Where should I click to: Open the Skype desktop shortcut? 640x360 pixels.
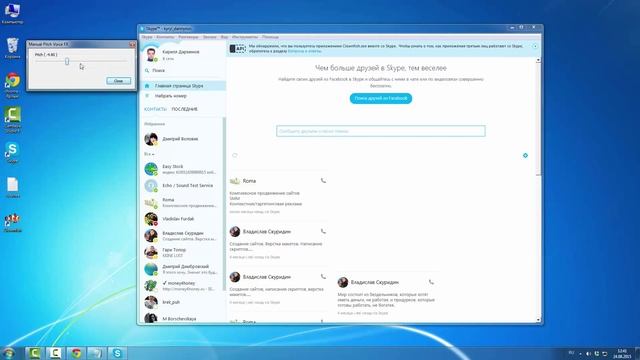click(12, 153)
